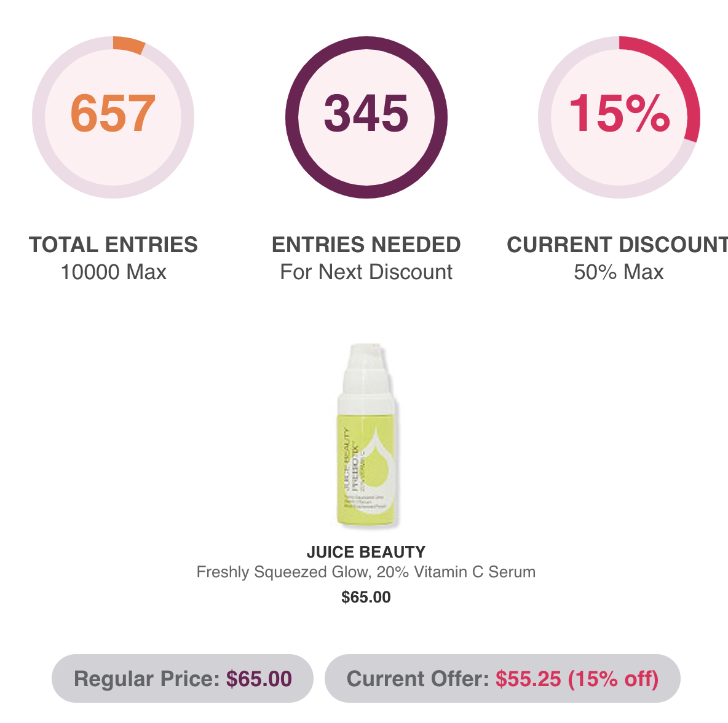Click the Current Offer $55.25 pill
The height and width of the screenshot is (723, 728).
(x=502, y=678)
